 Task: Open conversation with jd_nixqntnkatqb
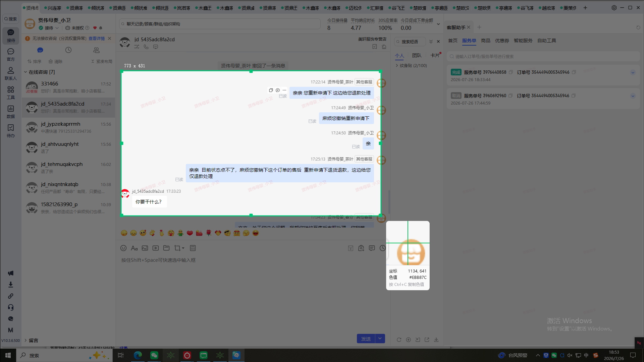[x=69, y=188]
